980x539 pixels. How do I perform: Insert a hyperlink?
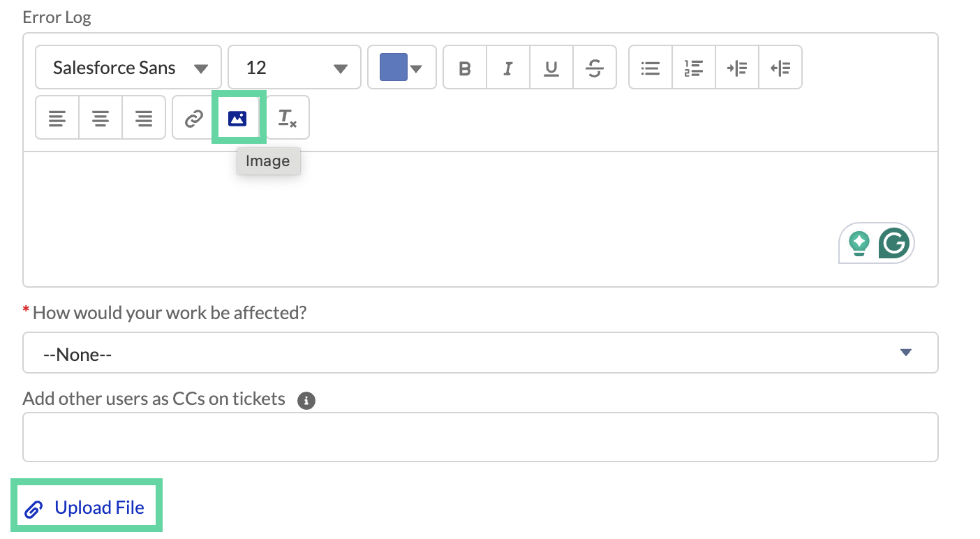pos(195,117)
